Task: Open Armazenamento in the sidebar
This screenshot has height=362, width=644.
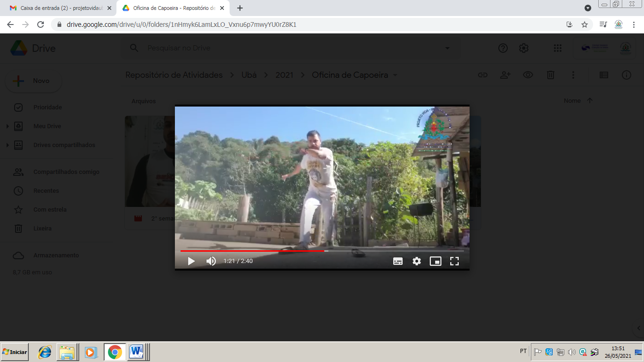Action: (56, 255)
